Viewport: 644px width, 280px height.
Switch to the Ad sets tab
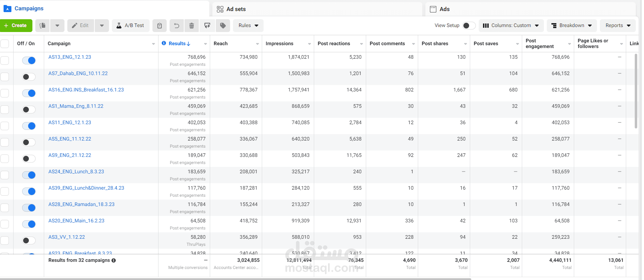(x=236, y=9)
